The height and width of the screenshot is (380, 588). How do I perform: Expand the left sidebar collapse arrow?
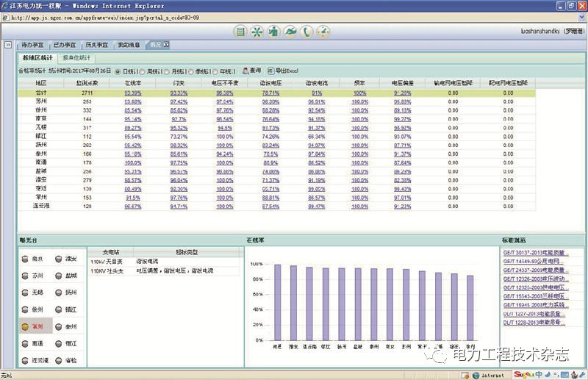tap(9, 45)
